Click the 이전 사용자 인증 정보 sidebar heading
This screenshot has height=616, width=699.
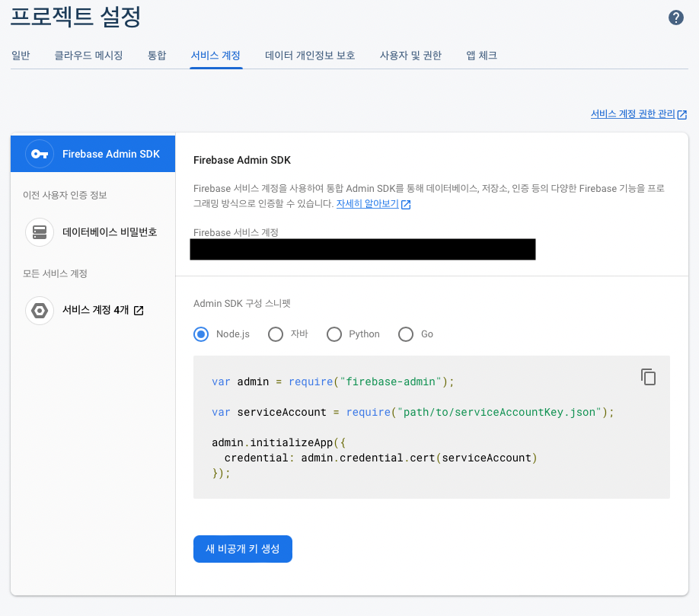(x=65, y=195)
